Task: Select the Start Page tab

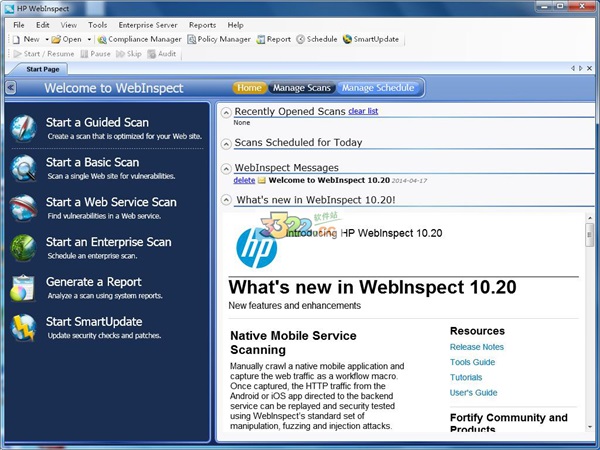Action: (x=42, y=69)
